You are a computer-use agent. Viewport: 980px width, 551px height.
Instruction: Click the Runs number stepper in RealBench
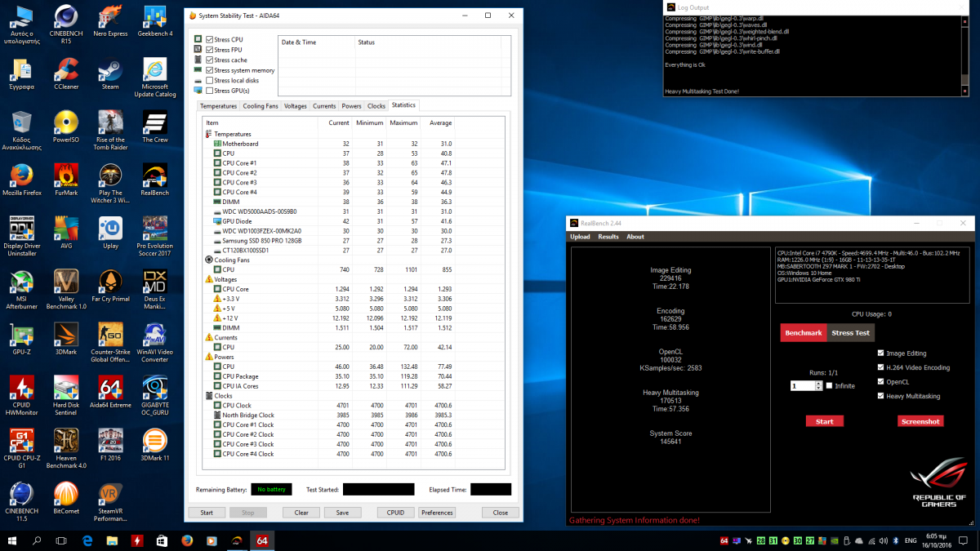click(818, 385)
